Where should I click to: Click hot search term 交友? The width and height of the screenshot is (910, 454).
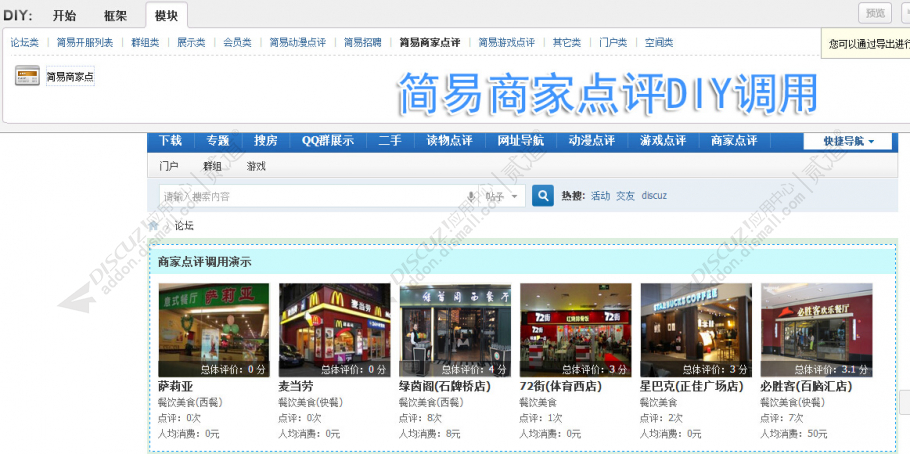tap(626, 196)
